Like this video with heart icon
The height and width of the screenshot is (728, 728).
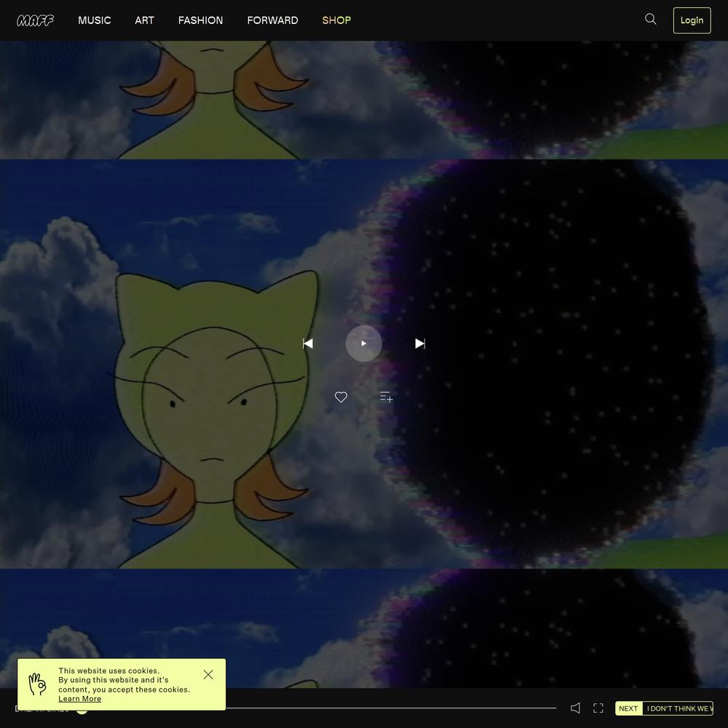point(341,397)
